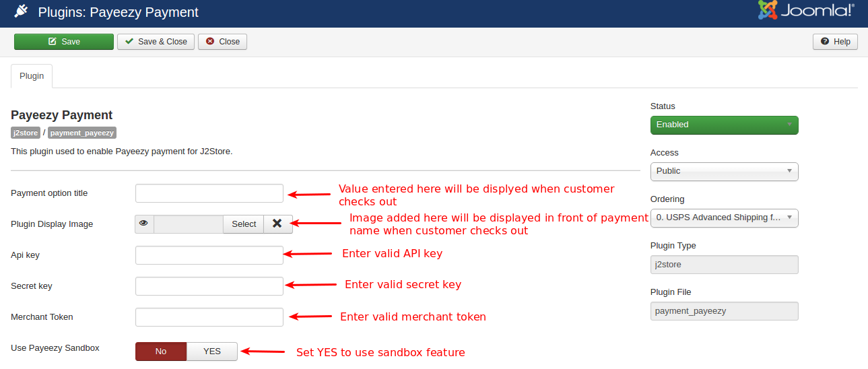This screenshot has height=369, width=868.
Task: Click the Plugins: Payeezy Payment page title
Action: coord(119,12)
